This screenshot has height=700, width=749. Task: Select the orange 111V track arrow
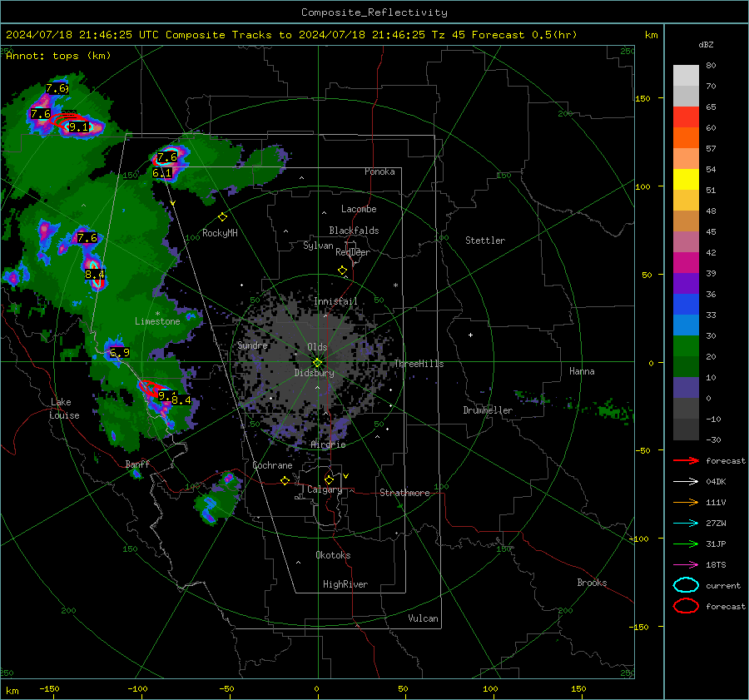(x=686, y=502)
